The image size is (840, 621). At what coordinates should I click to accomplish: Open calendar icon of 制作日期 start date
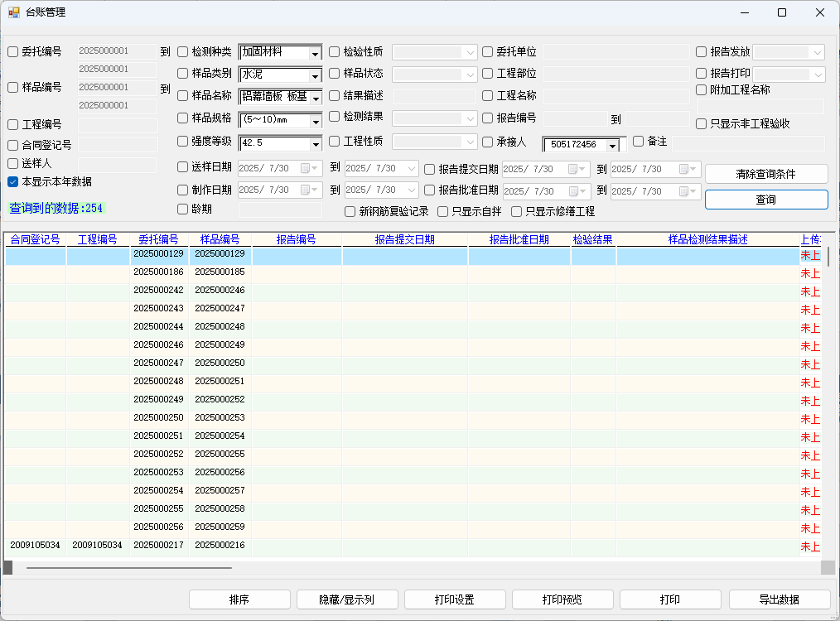click(307, 190)
